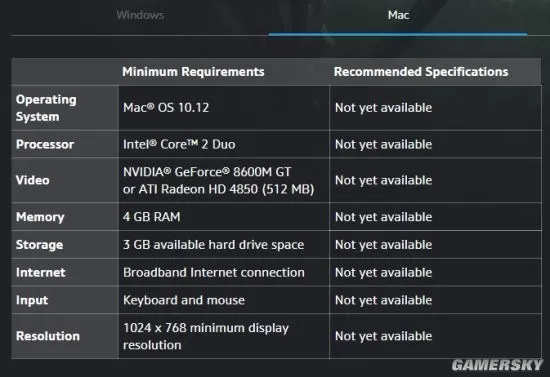550x377 pixels.
Task: Click the Minimum Requirements column header
Action: [193, 72]
